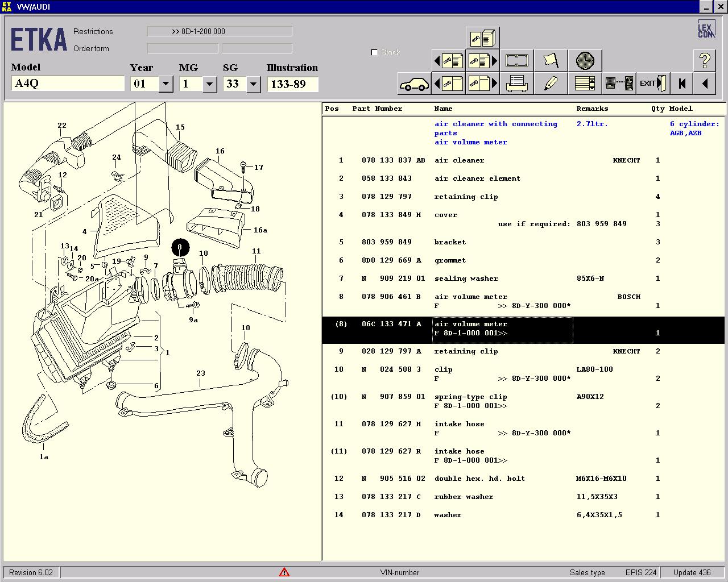728x582 pixels.
Task: Click the LEXCOM logo
Action: (706, 30)
